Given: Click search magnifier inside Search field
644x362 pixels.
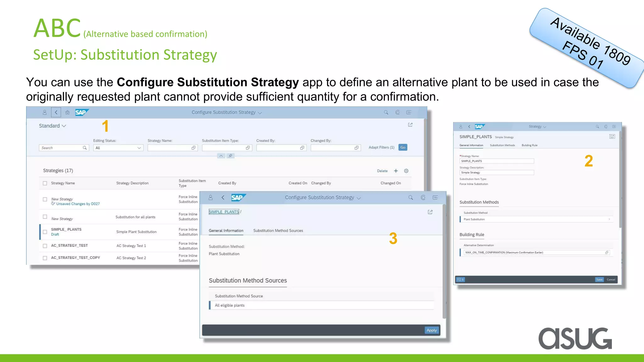Looking at the screenshot, I should (x=85, y=148).
